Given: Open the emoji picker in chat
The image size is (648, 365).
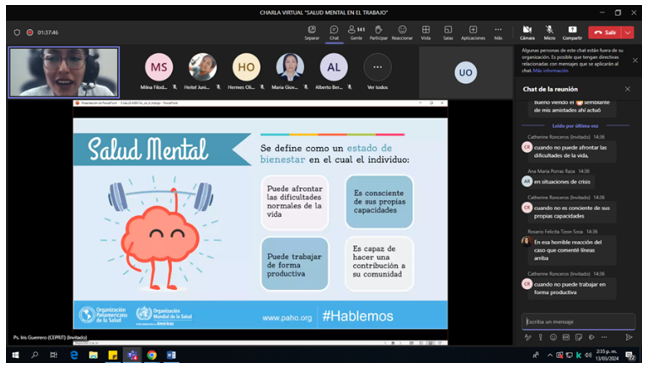Looking at the screenshot, I should pyautogui.click(x=553, y=337).
